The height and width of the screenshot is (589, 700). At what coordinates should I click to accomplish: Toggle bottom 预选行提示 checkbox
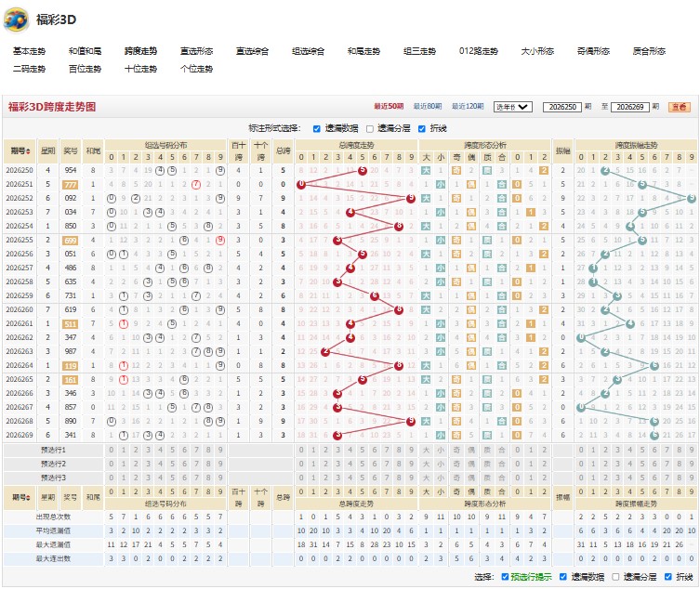(x=505, y=577)
